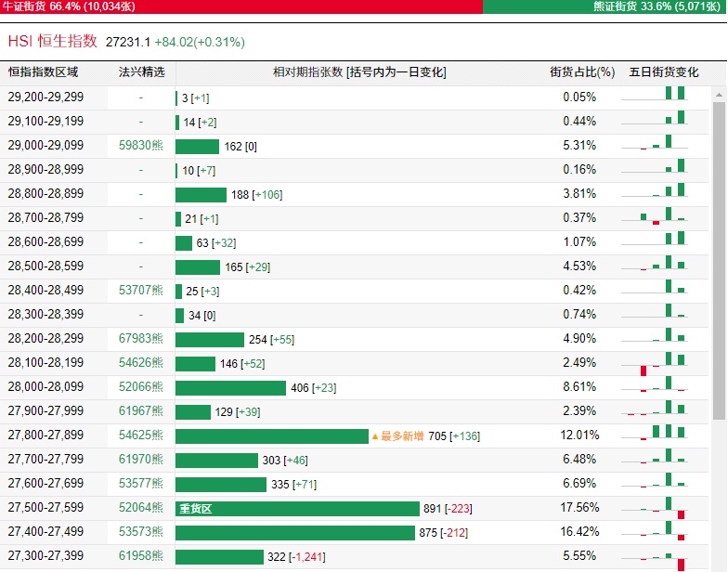The image size is (728, 572).
Task: Select the 27,300-27,399 index range
Action: coord(45,555)
